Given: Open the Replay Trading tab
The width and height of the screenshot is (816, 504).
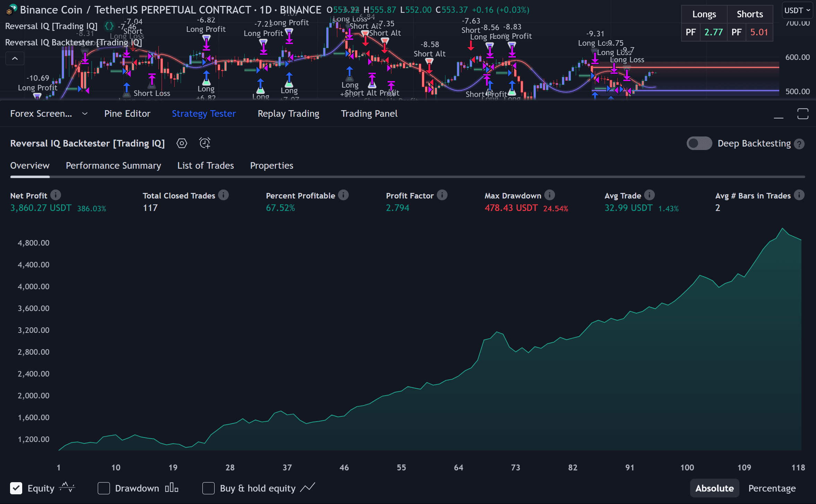Looking at the screenshot, I should tap(288, 114).
